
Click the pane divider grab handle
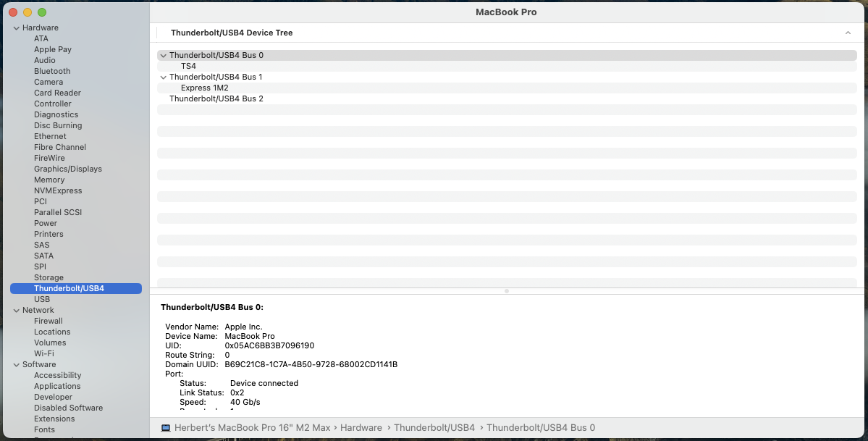point(507,291)
